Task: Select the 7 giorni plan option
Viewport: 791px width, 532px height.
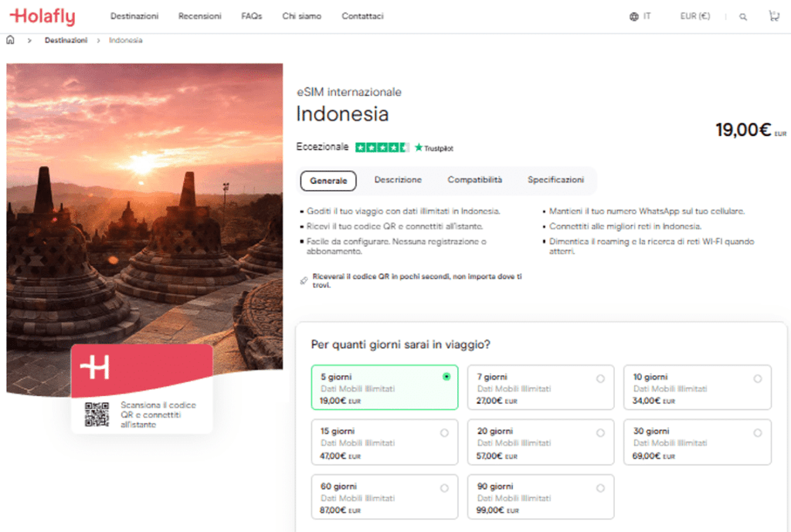Action: point(541,387)
